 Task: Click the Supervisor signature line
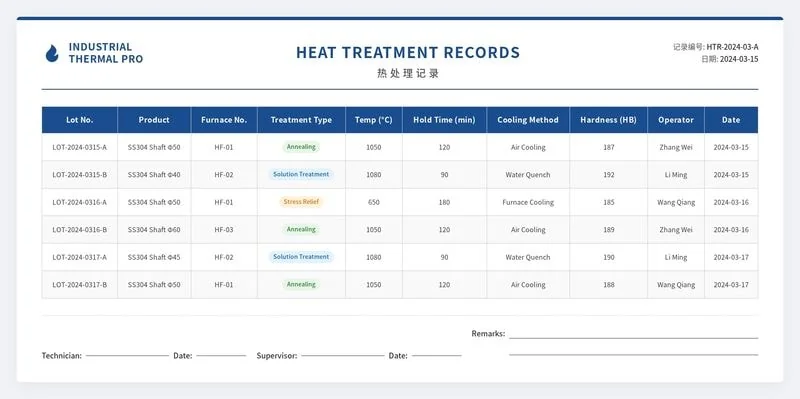[342, 355]
